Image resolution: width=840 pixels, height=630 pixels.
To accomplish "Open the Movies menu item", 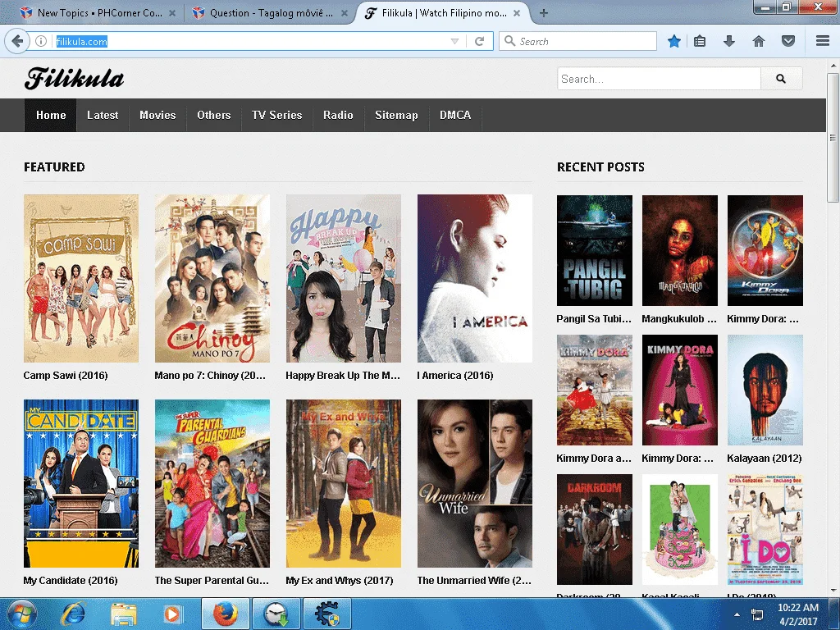I will (157, 115).
